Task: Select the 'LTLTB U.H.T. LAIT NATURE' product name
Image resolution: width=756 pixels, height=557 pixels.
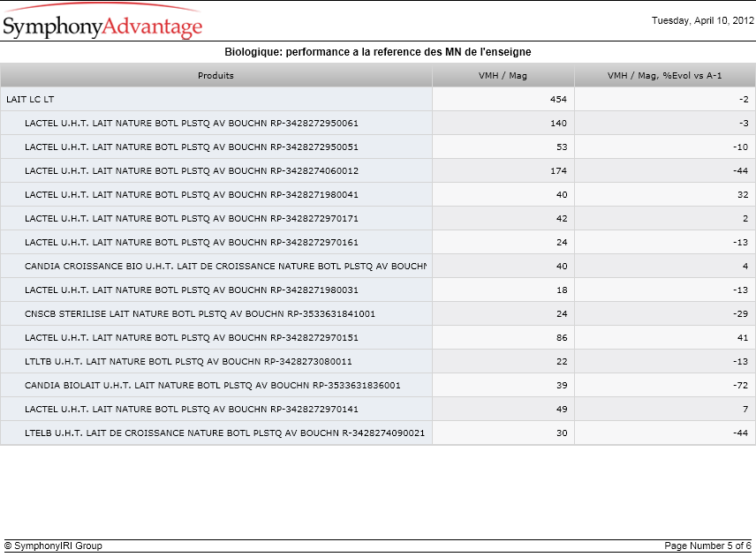Action: click(188, 362)
